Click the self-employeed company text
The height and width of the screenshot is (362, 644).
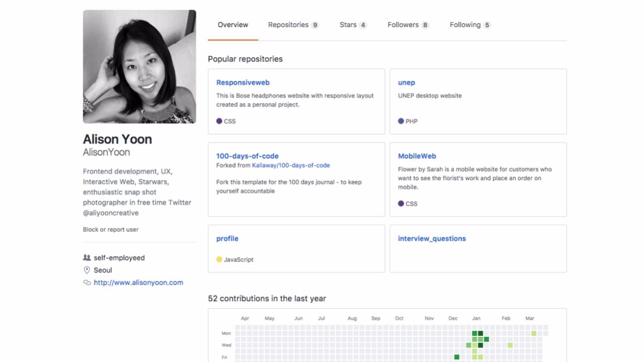pyautogui.click(x=119, y=257)
